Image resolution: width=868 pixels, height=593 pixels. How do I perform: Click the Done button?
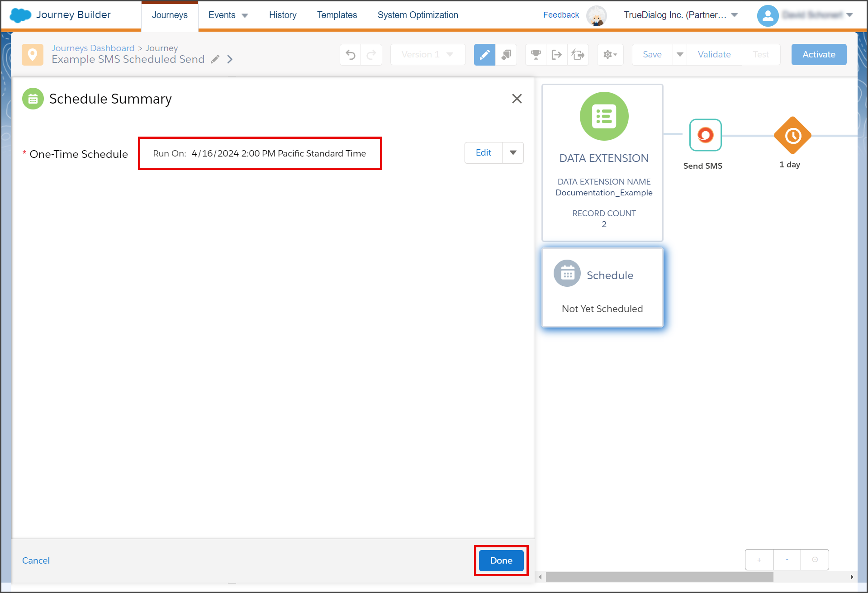pos(501,560)
